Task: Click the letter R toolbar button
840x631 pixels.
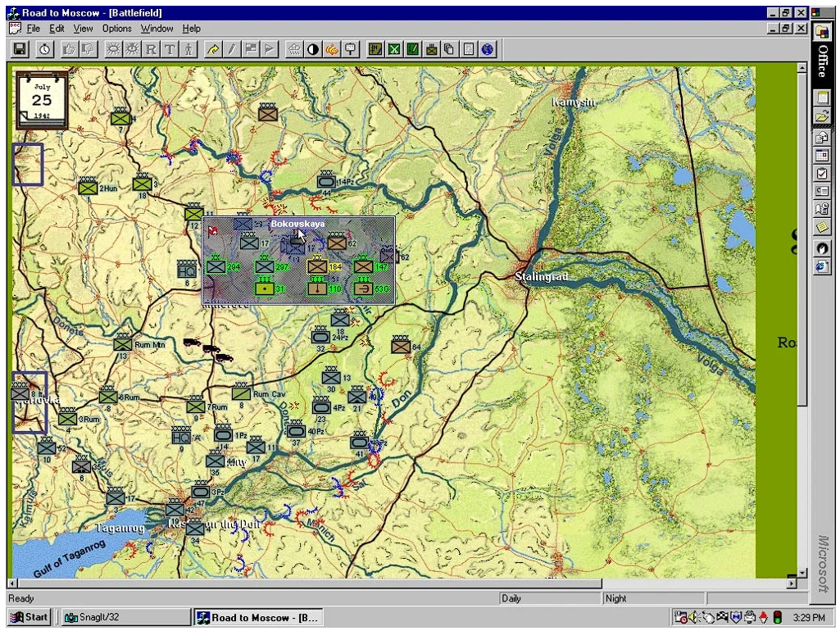Action: tap(151, 50)
